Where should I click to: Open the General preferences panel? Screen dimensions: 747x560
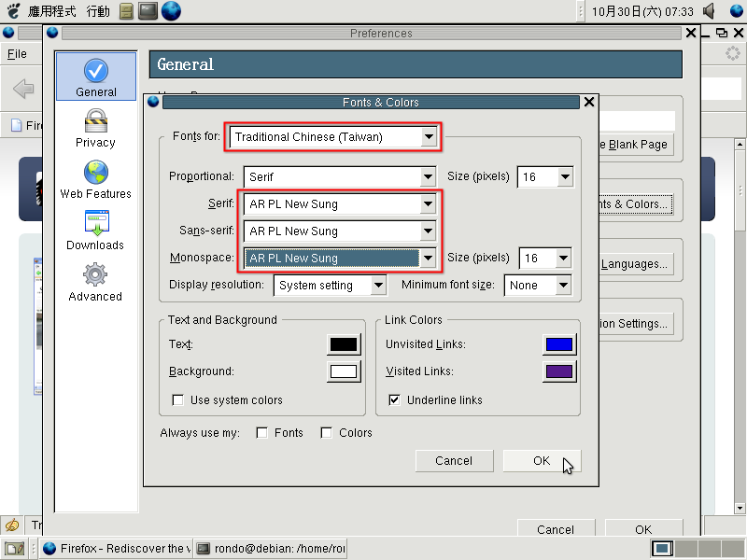click(x=95, y=77)
